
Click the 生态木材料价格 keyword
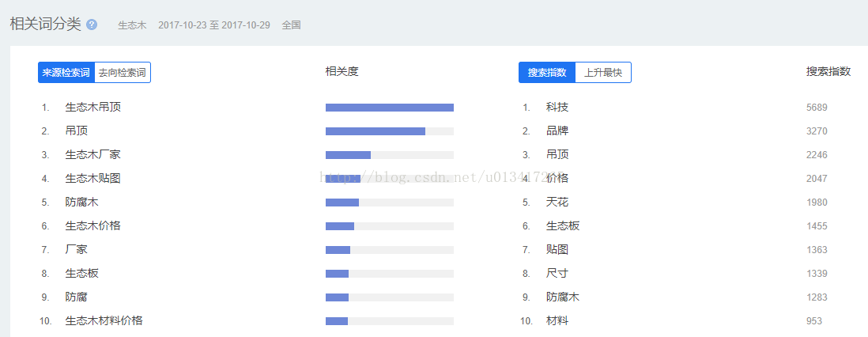(x=104, y=321)
